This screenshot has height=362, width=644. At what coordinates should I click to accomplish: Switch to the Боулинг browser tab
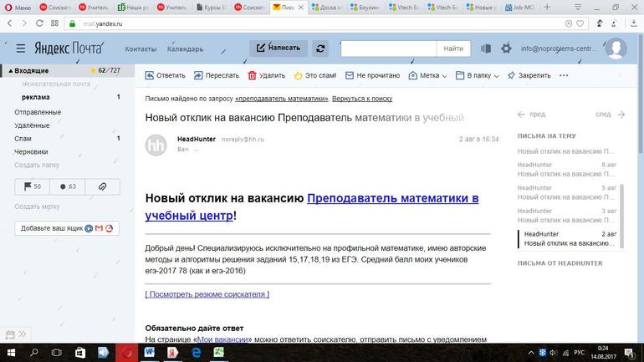365,7
